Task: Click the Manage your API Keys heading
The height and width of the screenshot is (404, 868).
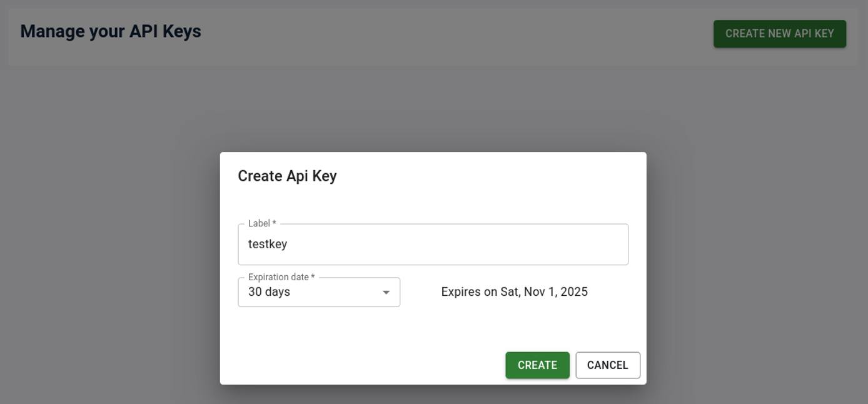Action: click(111, 31)
